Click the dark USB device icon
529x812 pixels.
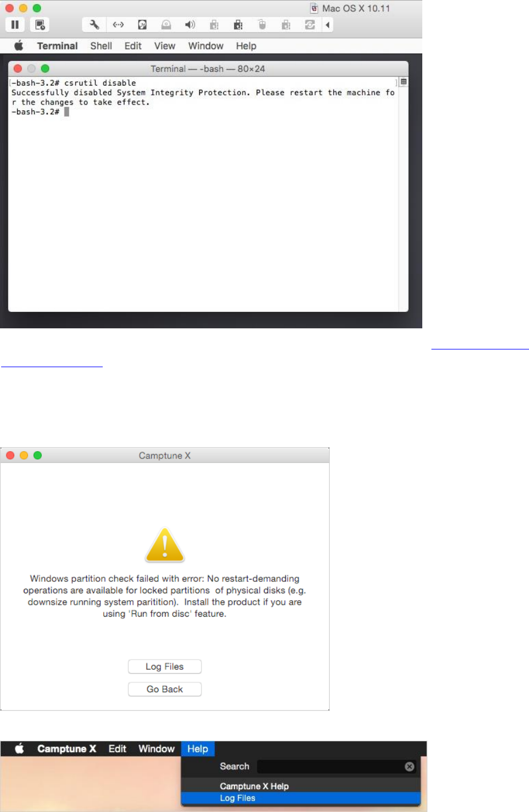(238, 25)
